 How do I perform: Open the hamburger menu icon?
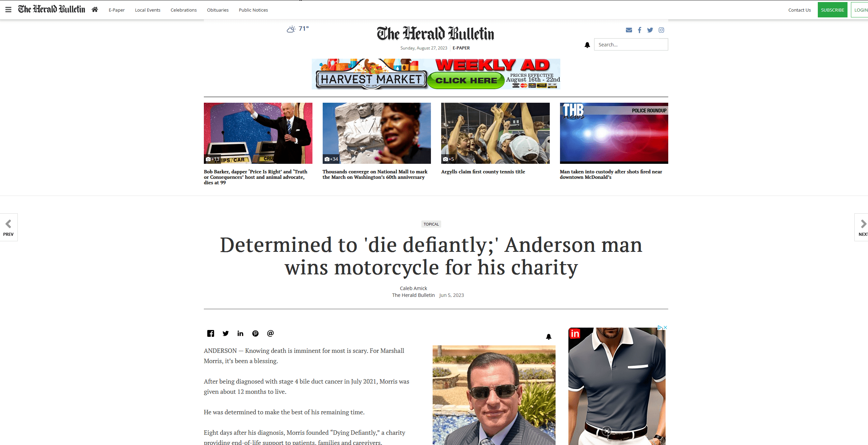click(9, 10)
